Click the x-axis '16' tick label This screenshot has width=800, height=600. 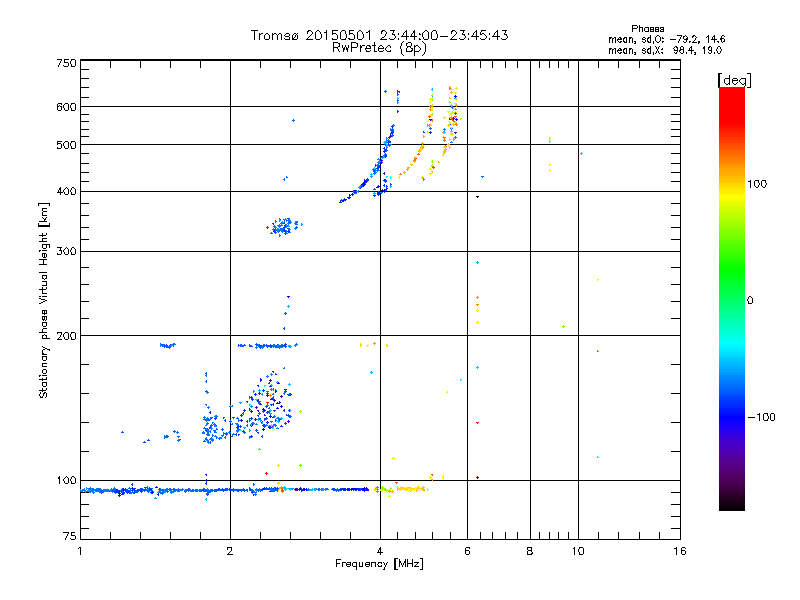point(680,551)
